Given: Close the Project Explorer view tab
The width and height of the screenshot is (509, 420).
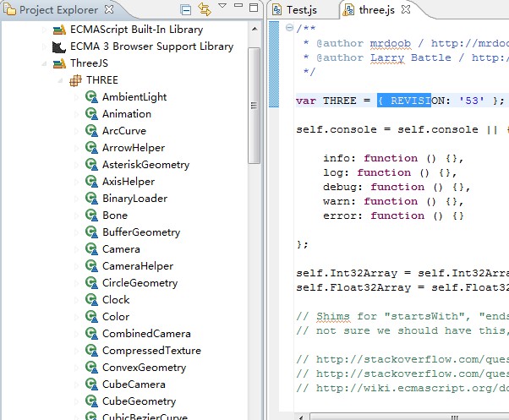Looking at the screenshot, I should [x=109, y=9].
